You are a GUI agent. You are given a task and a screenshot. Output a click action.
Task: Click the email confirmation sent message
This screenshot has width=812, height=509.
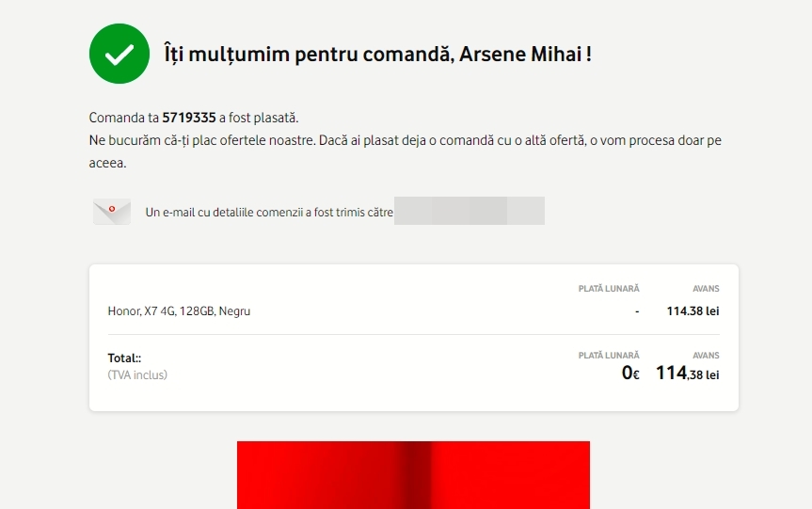269,213
